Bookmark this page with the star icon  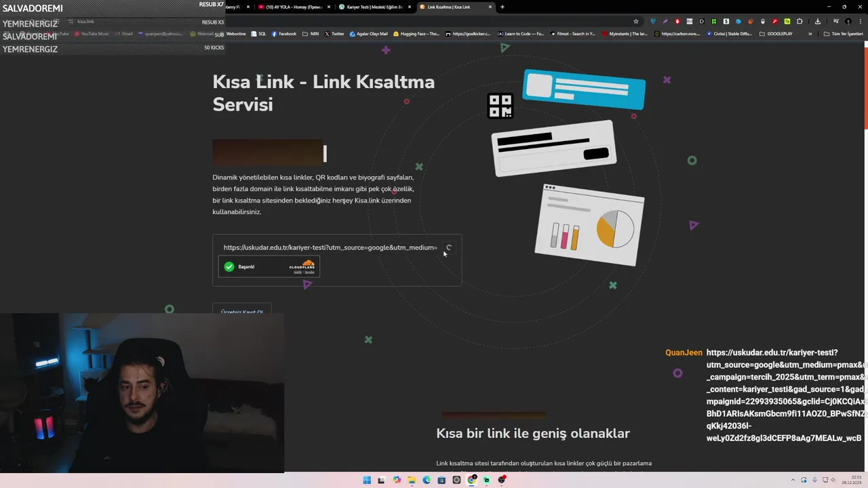[x=636, y=21]
